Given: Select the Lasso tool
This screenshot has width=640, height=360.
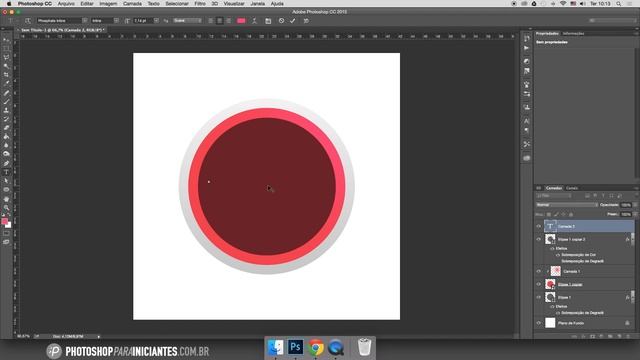Looking at the screenshot, I should [x=6, y=57].
